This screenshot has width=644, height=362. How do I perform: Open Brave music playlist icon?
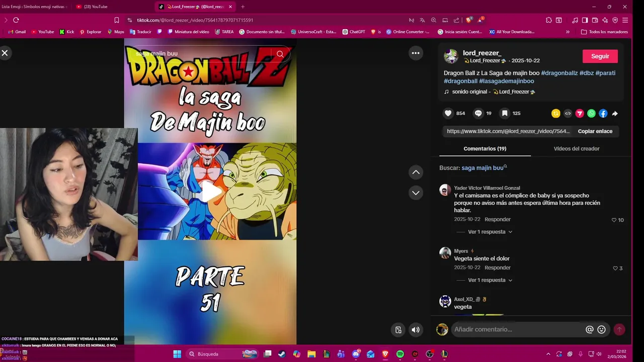(575, 20)
